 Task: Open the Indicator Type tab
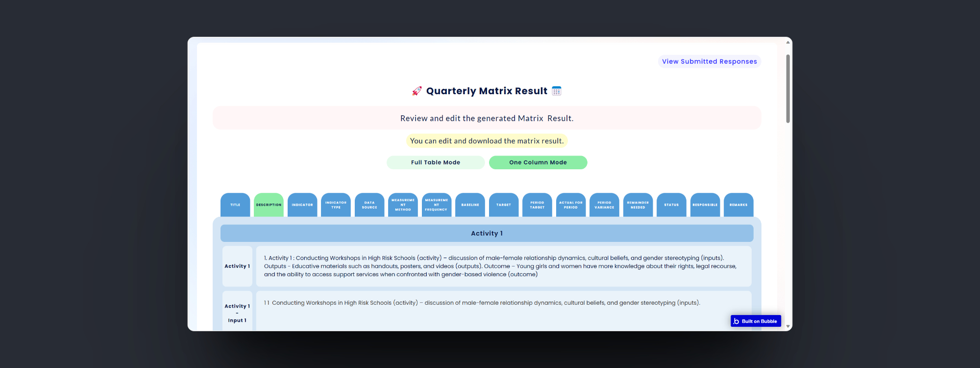336,205
